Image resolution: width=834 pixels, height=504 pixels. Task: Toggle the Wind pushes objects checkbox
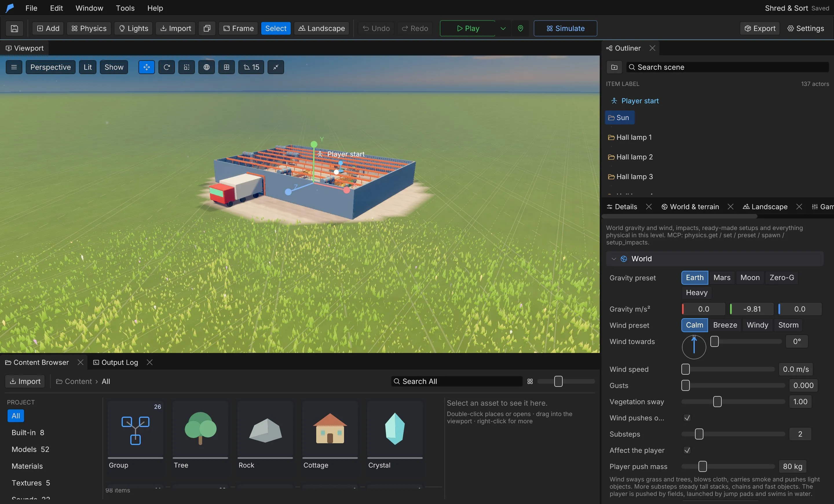pyautogui.click(x=687, y=418)
